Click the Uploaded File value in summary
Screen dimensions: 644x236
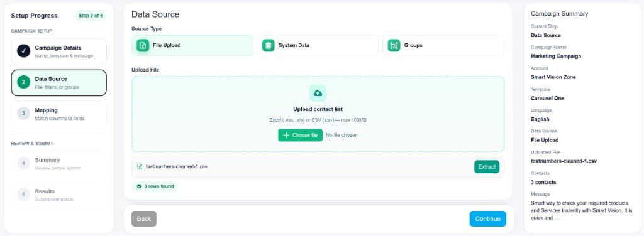[x=564, y=161]
